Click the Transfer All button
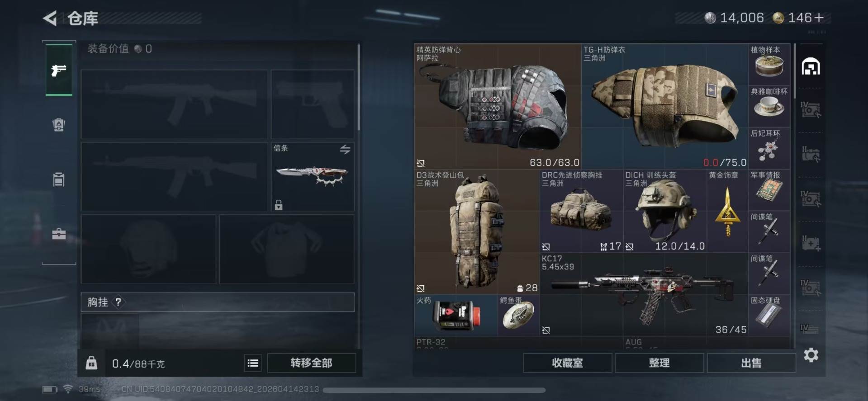 pos(311,363)
